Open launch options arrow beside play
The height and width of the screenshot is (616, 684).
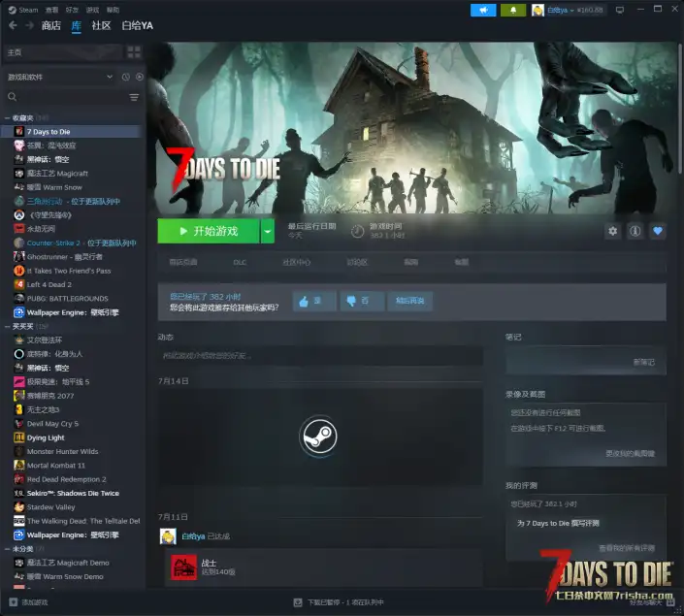268,231
